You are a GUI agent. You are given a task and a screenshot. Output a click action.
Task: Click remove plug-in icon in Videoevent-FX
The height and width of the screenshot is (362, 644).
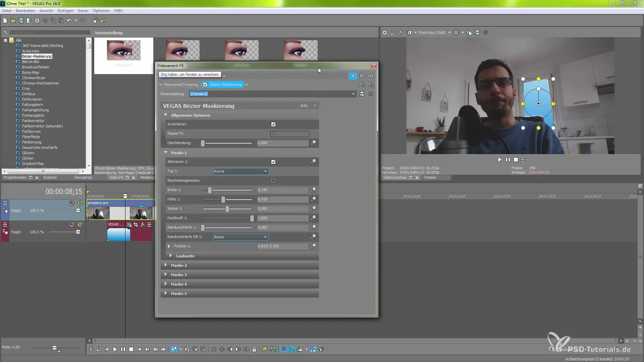(371, 84)
